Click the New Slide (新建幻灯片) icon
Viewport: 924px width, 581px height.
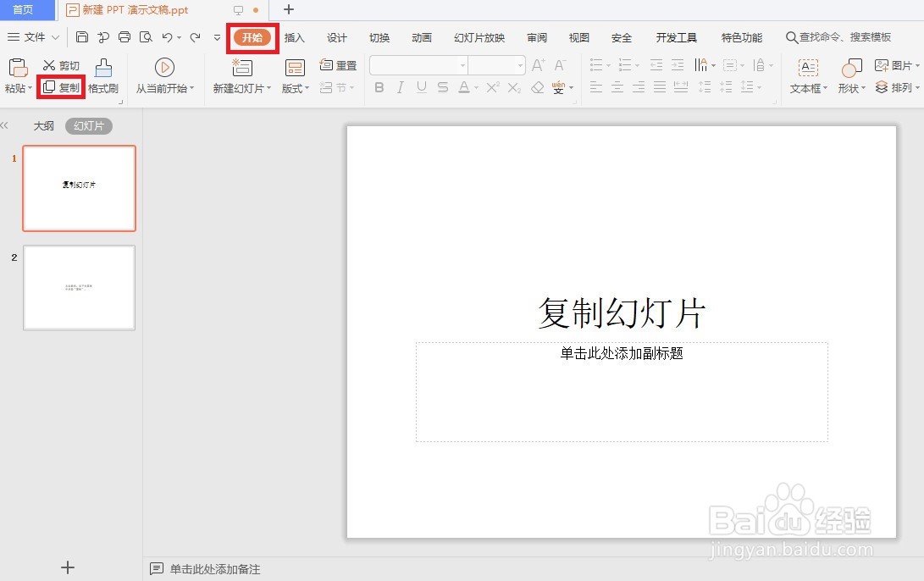(x=241, y=68)
